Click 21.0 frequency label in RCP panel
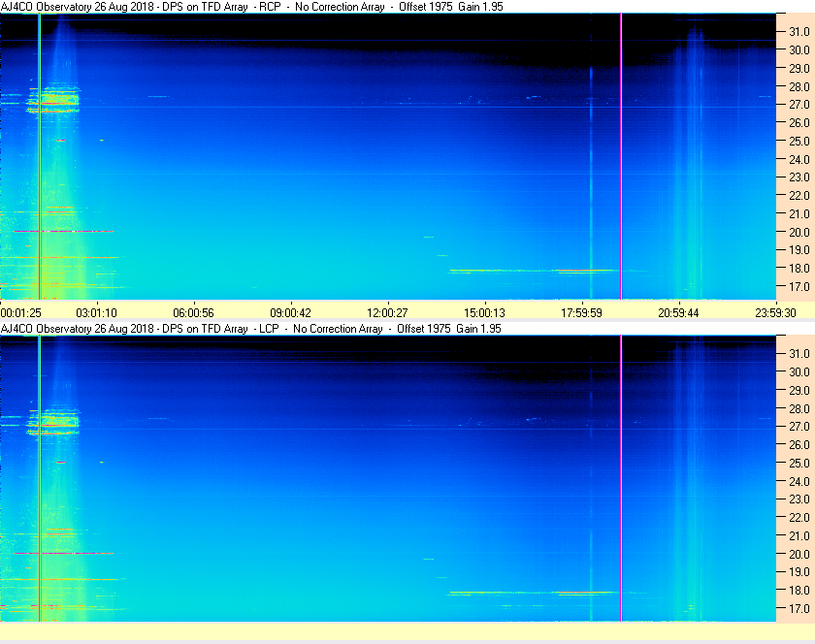This screenshot has height=644, width=815. (x=799, y=213)
